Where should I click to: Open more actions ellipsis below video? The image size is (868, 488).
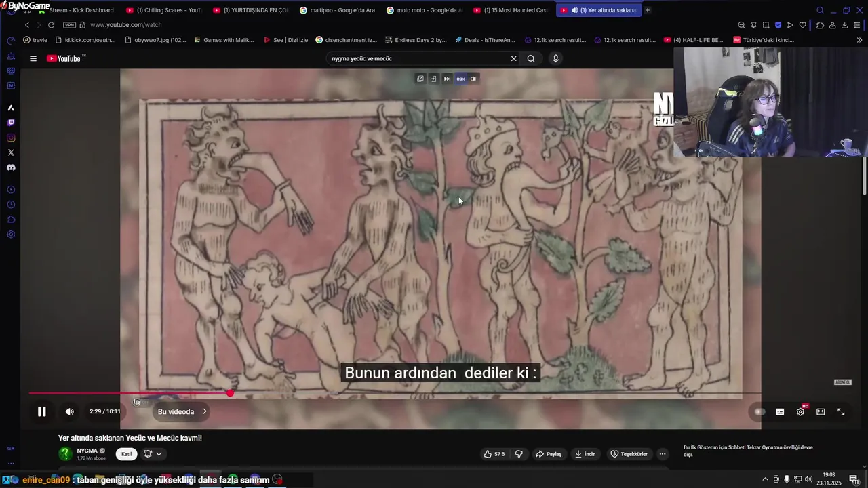click(x=663, y=454)
